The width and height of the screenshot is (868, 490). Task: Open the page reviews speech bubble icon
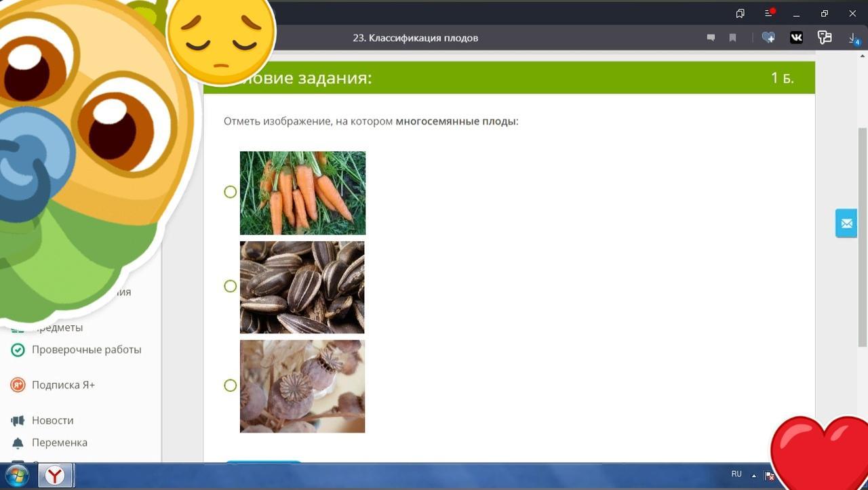coord(711,38)
